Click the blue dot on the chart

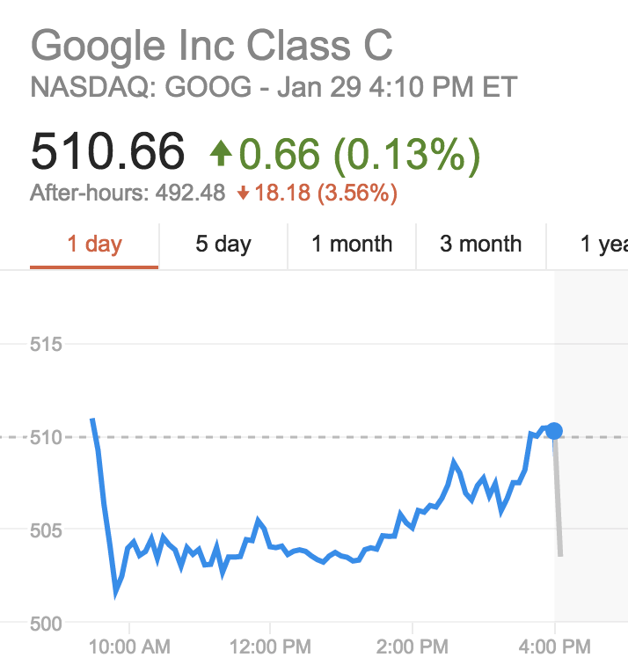(x=554, y=430)
